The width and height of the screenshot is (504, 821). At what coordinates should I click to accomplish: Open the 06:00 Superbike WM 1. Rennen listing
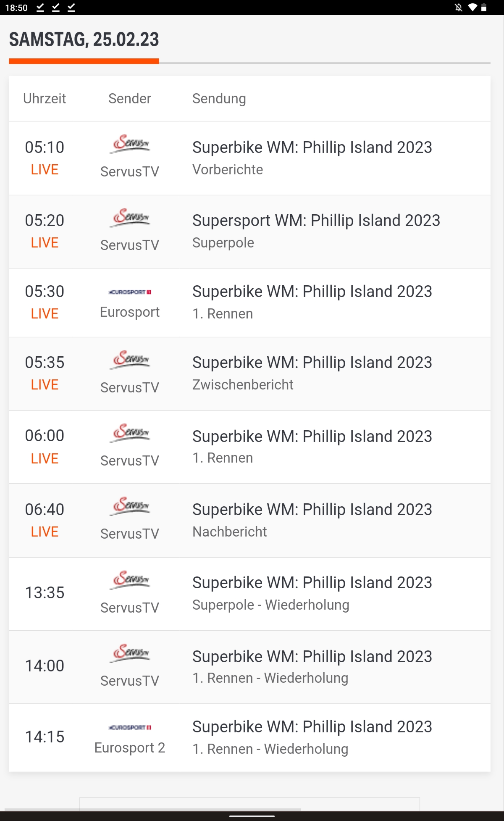[x=312, y=437]
